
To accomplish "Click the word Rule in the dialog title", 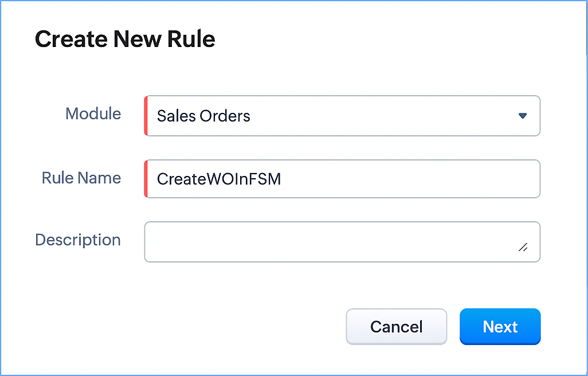I will (x=193, y=39).
